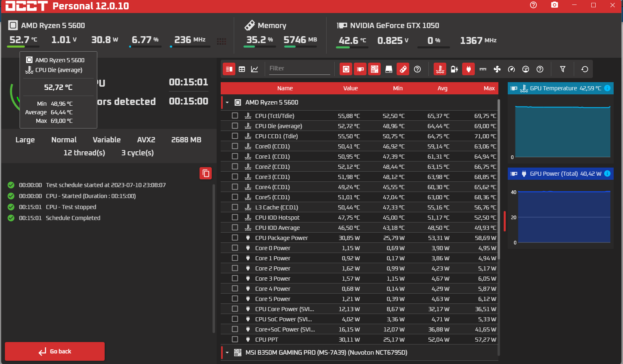This screenshot has width=623, height=364.
Task: Click the dotted grid icon beside 236 MHz
Action: coord(222,41)
